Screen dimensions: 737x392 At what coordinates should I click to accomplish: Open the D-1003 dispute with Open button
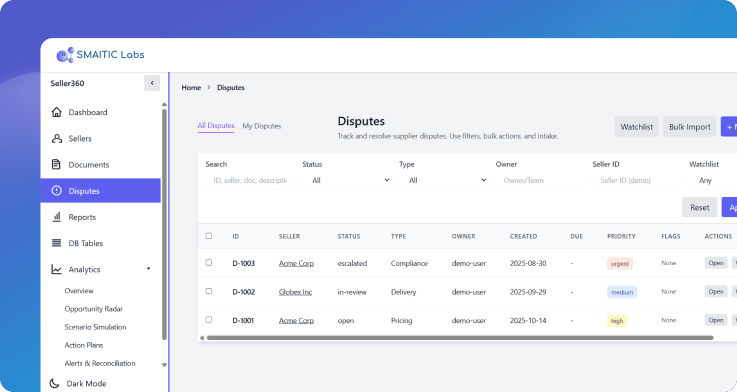(716, 263)
